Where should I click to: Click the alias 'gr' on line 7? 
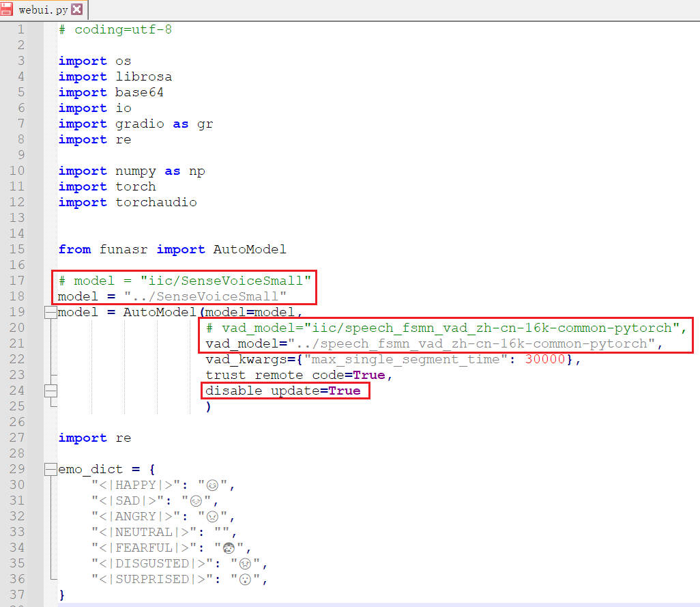coord(205,124)
